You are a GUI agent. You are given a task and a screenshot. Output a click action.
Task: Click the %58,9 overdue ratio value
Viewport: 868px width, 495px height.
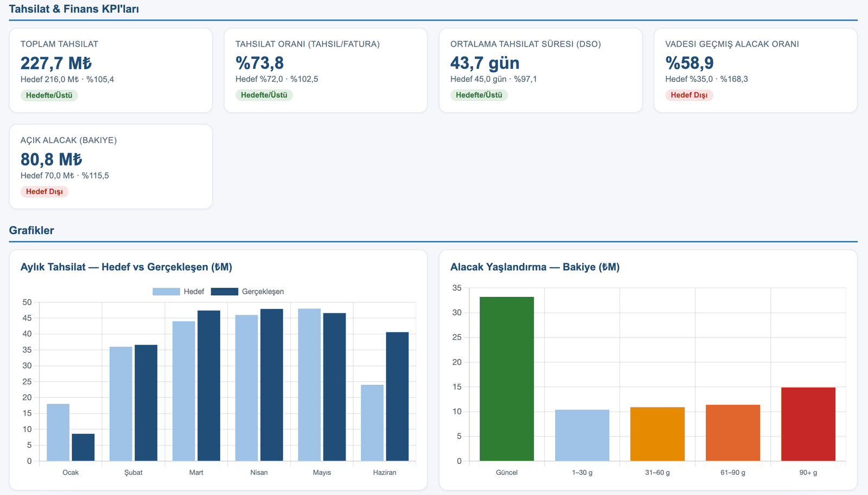(x=690, y=63)
